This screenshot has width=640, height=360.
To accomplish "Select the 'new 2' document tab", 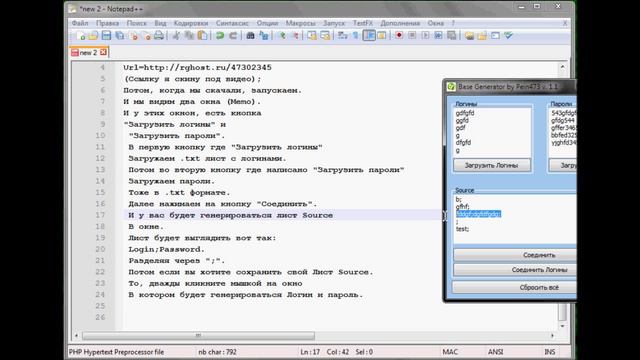I will [x=89, y=53].
